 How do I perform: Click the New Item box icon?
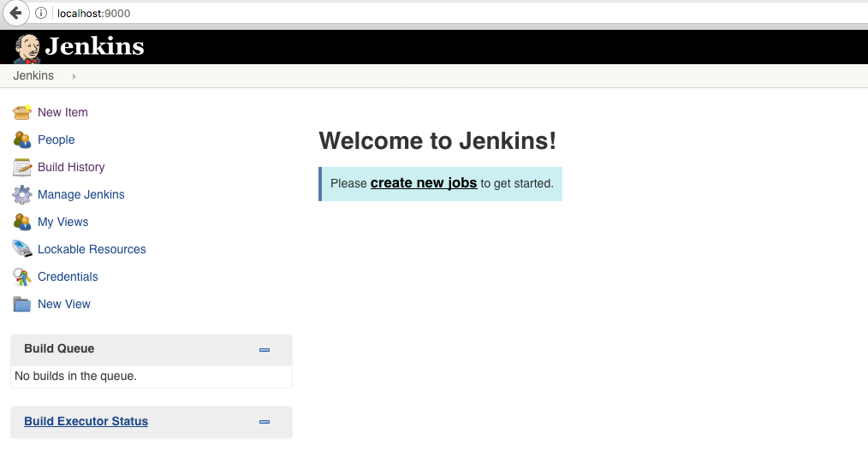[x=22, y=112]
